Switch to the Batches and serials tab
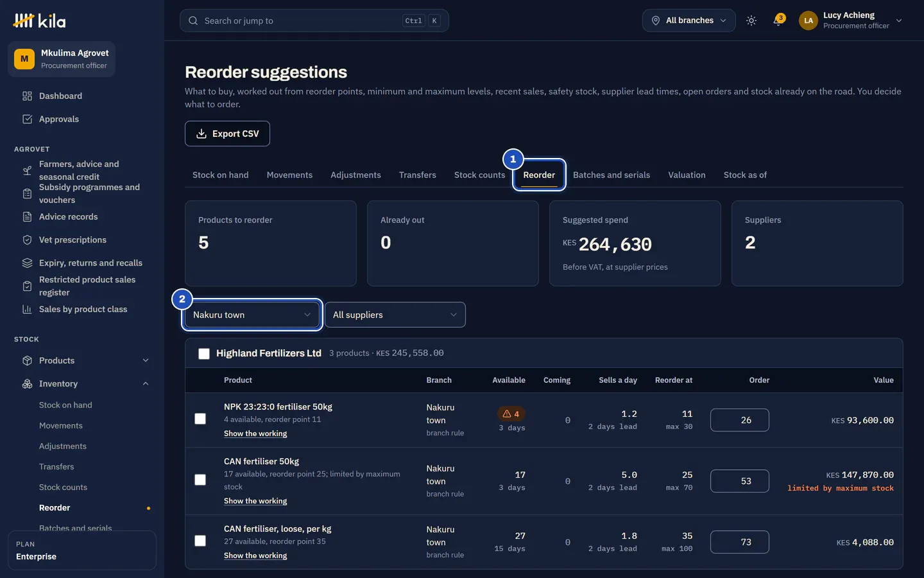Viewport: 924px width, 578px height. coord(612,175)
